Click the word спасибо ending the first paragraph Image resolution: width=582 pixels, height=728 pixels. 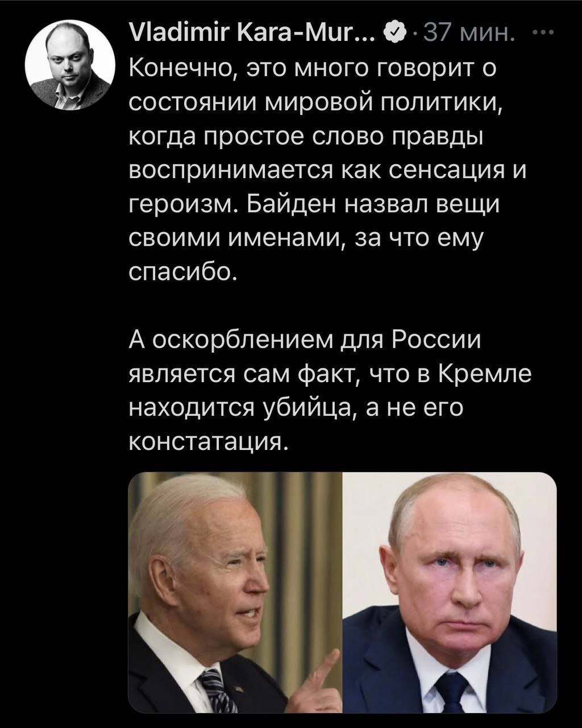tap(182, 272)
